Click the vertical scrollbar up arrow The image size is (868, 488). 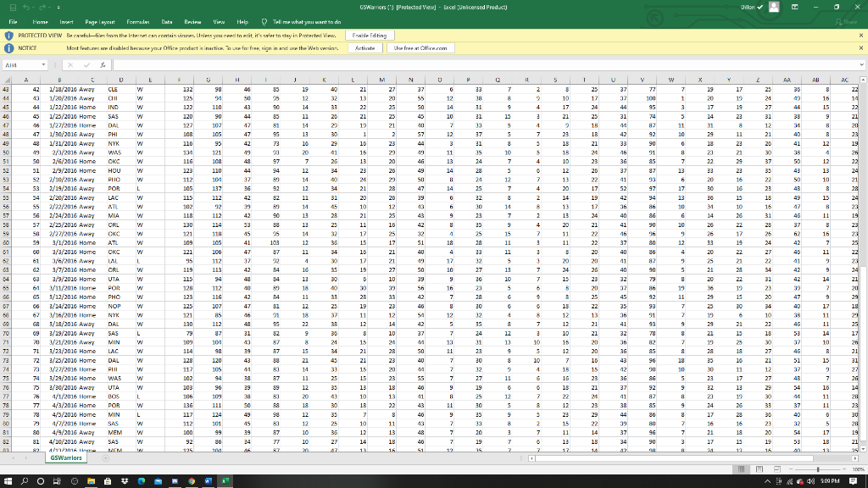click(x=863, y=80)
